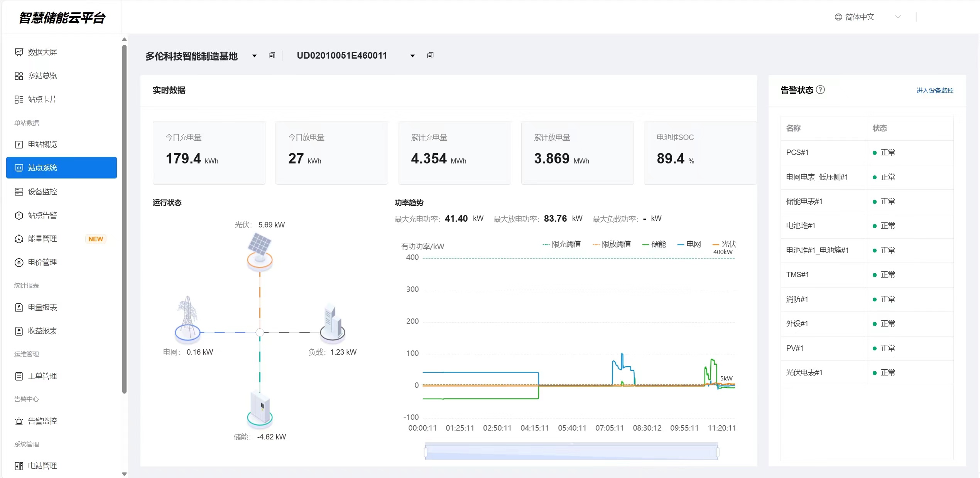The height and width of the screenshot is (478, 980).
Task: Click the 进入设备监控 link
Action: (934, 91)
